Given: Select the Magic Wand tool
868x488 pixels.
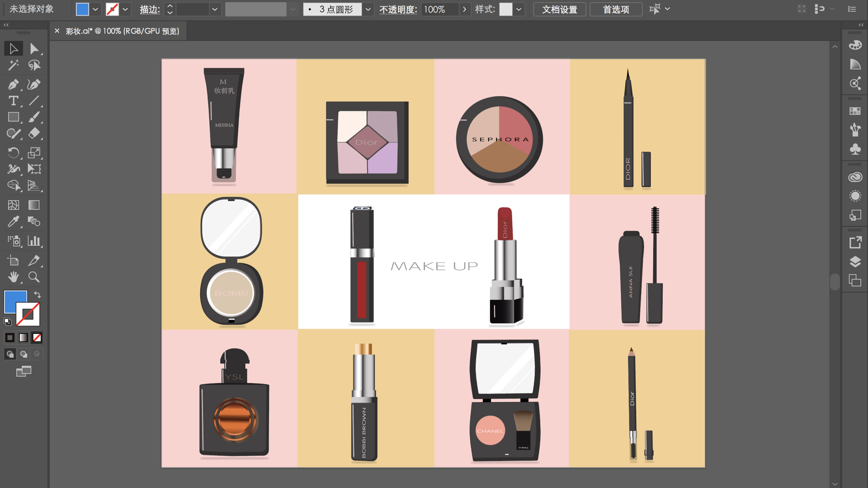Looking at the screenshot, I should pos(13,65).
